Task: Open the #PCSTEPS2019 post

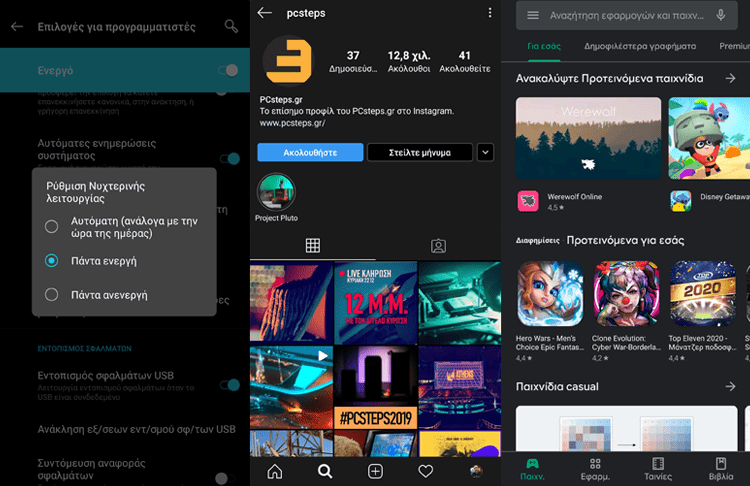Action: (x=375, y=387)
